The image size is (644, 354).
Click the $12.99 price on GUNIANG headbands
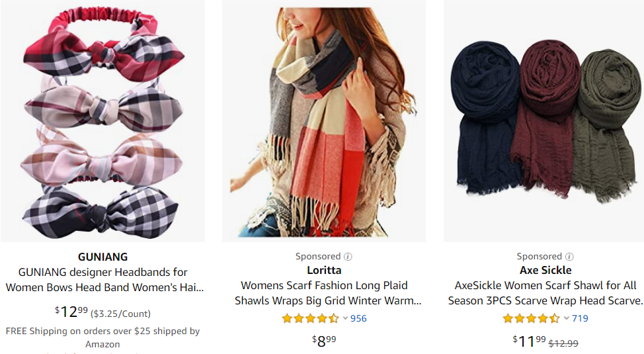tap(71, 312)
